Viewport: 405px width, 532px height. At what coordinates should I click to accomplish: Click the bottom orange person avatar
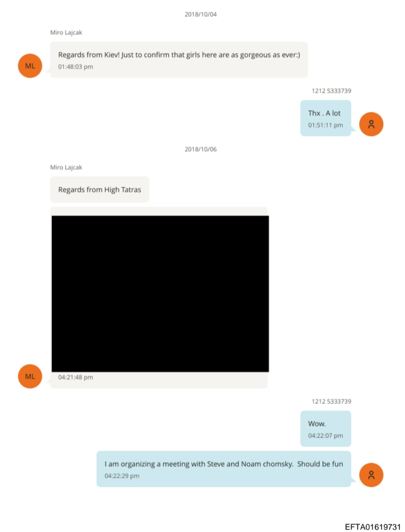(x=371, y=475)
